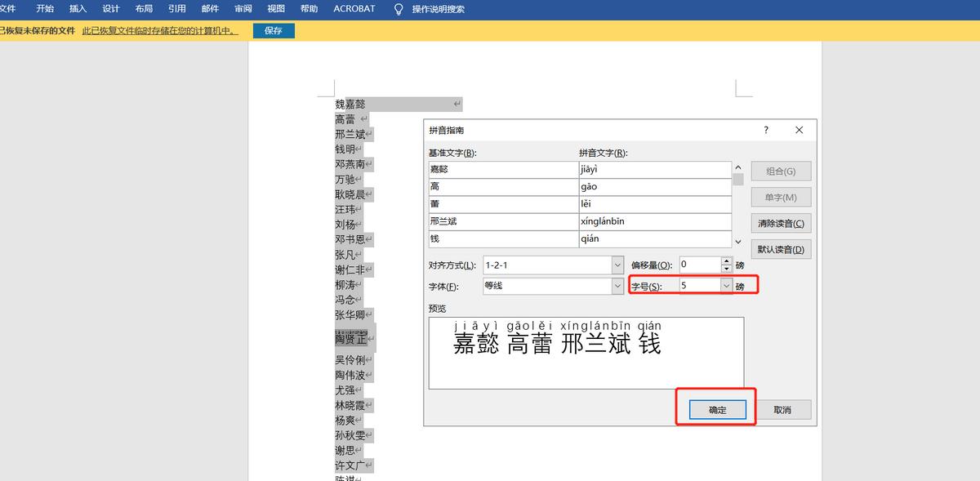Image resolution: width=980 pixels, height=481 pixels.
Task: Switch to the 开始 ribbon tab
Action: 45,9
